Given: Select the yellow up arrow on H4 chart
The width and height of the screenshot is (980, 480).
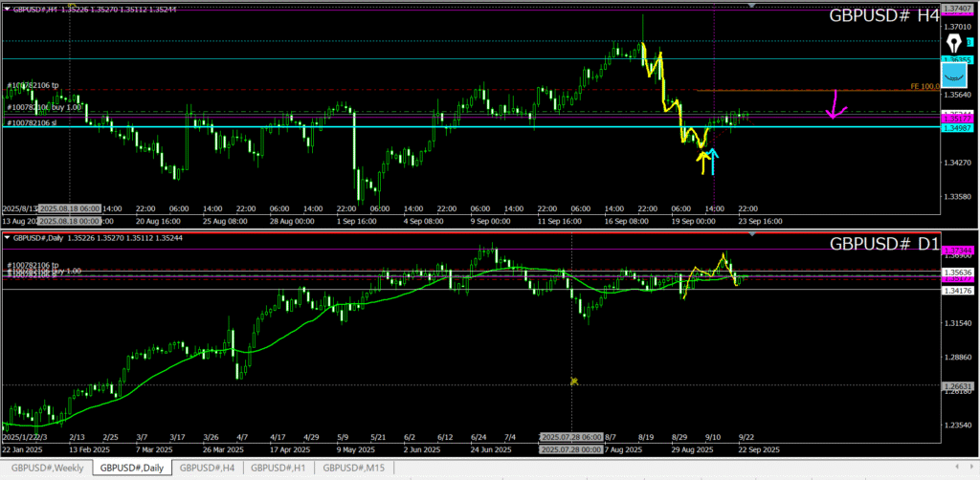Looking at the screenshot, I should (x=703, y=162).
